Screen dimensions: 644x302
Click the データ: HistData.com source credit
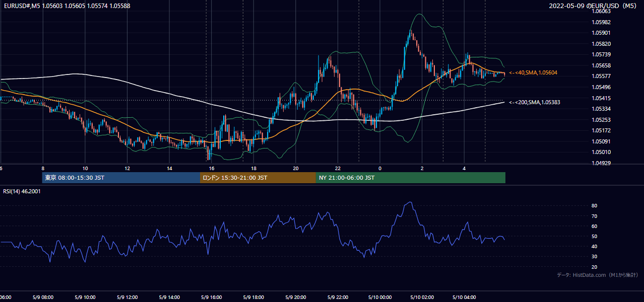point(598,275)
